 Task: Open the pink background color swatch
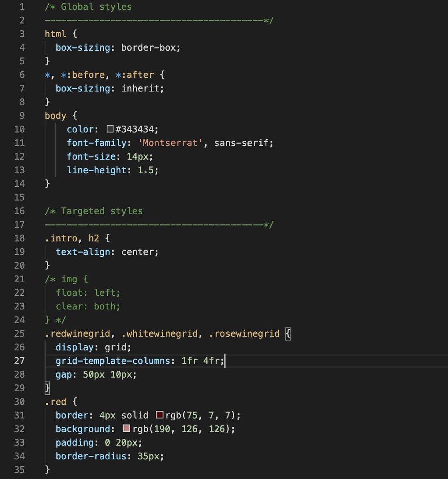tap(127, 428)
